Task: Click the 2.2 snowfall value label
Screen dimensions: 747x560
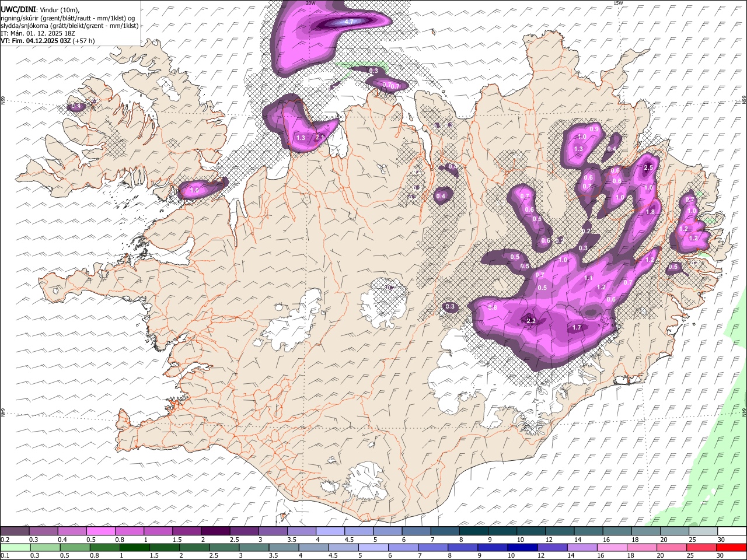Action: click(x=531, y=321)
